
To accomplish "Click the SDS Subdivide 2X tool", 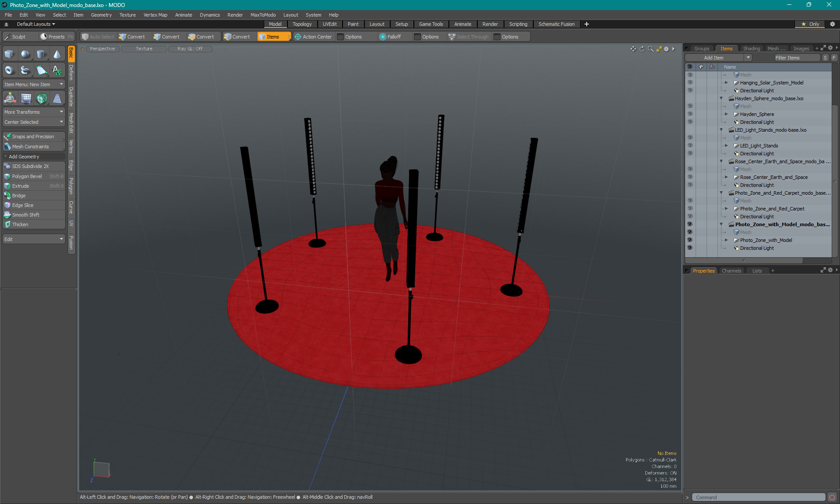I will click(34, 166).
